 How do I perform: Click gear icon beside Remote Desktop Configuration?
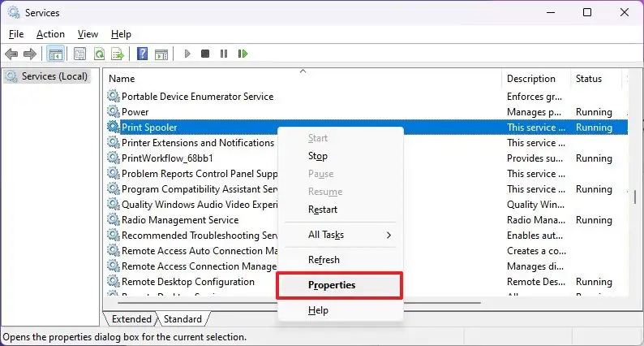pyautogui.click(x=114, y=281)
